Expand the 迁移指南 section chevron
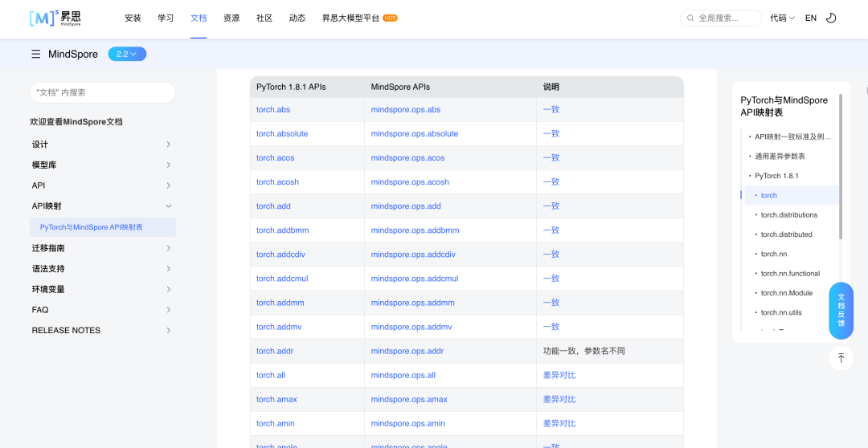The image size is (868, 448). coord(168,248)
